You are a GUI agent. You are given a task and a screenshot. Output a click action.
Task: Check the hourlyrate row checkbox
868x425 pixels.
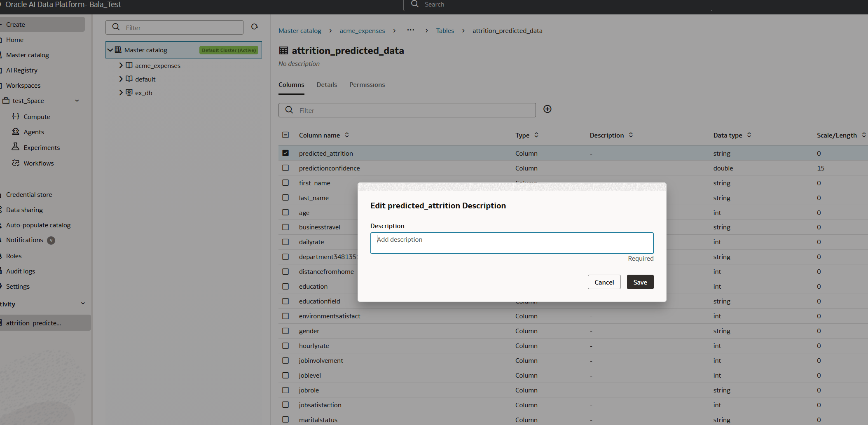285,346
